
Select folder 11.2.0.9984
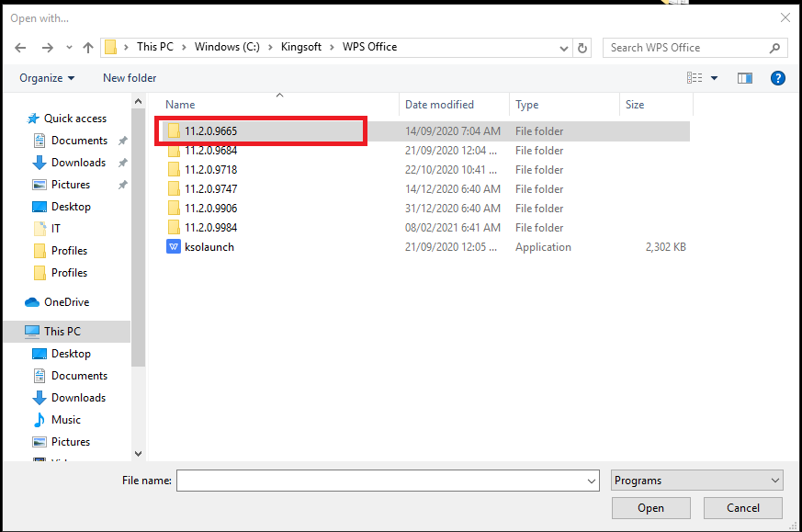click(426, 228)
